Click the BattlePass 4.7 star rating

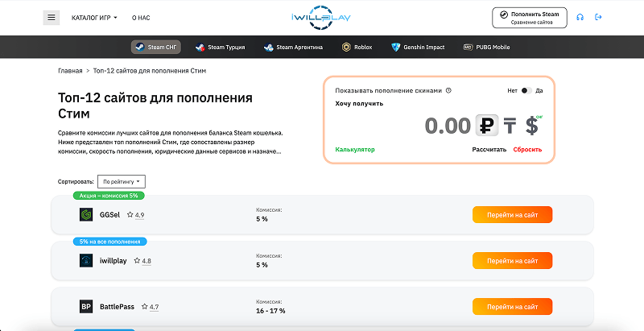click(x=150, y=307)
